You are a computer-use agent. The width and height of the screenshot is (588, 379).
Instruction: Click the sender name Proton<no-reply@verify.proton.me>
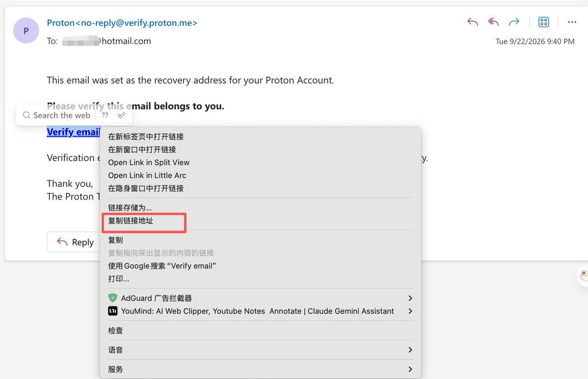pyautogui.click(x=122, y=23)
